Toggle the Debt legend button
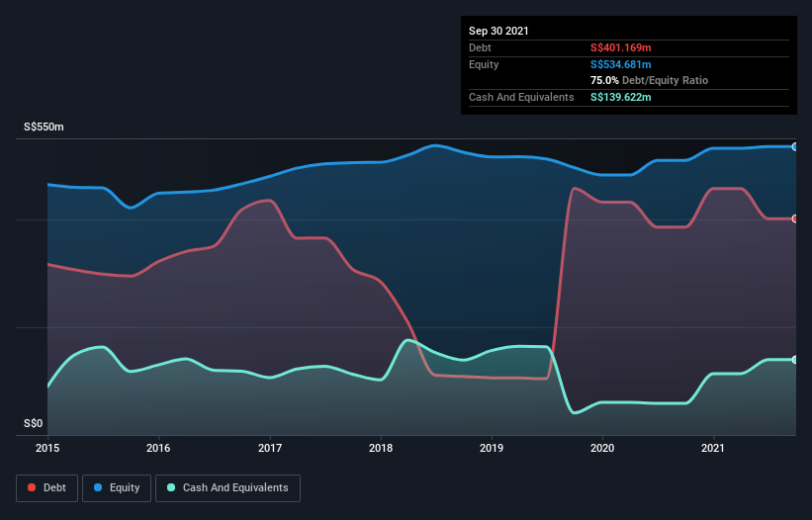Viewport: 812px width, 520px height. 47,488
